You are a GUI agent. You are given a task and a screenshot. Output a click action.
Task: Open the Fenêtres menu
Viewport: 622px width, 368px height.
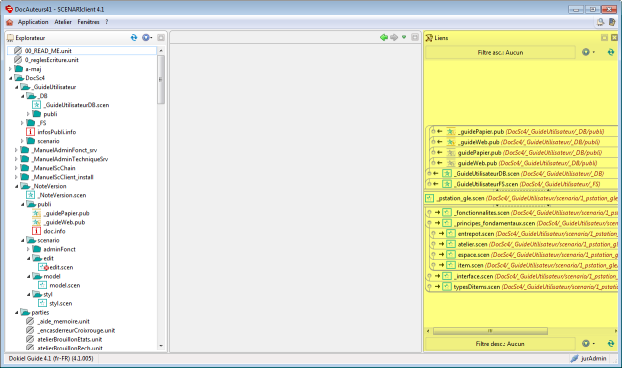88,22
